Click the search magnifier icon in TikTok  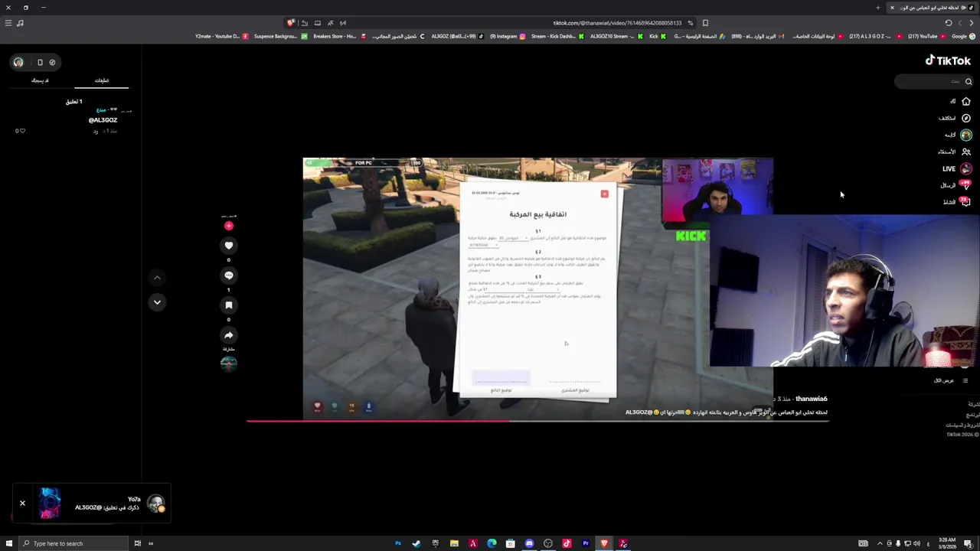(969, 81)
